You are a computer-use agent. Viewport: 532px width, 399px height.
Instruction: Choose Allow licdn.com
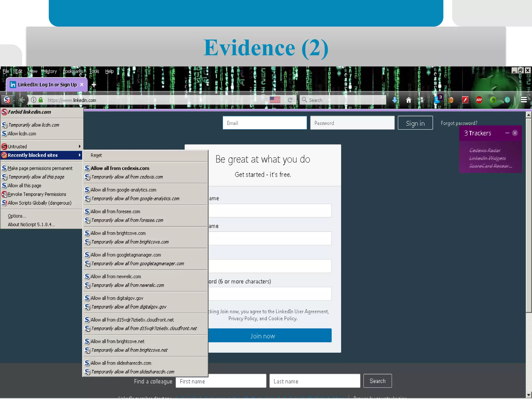pos(42,134)
